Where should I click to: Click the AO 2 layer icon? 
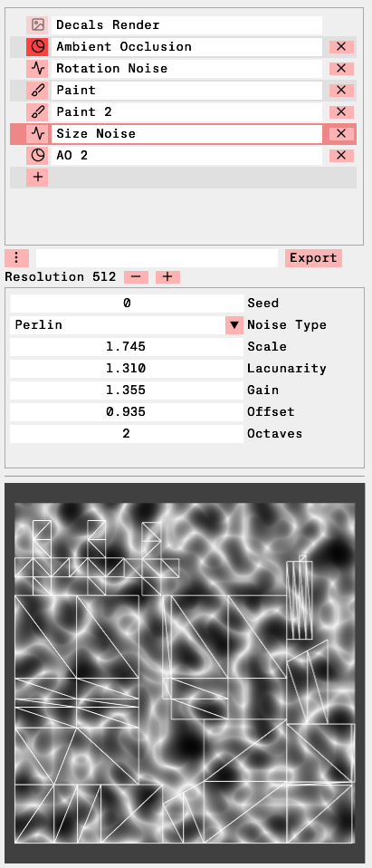coord(37,156)
